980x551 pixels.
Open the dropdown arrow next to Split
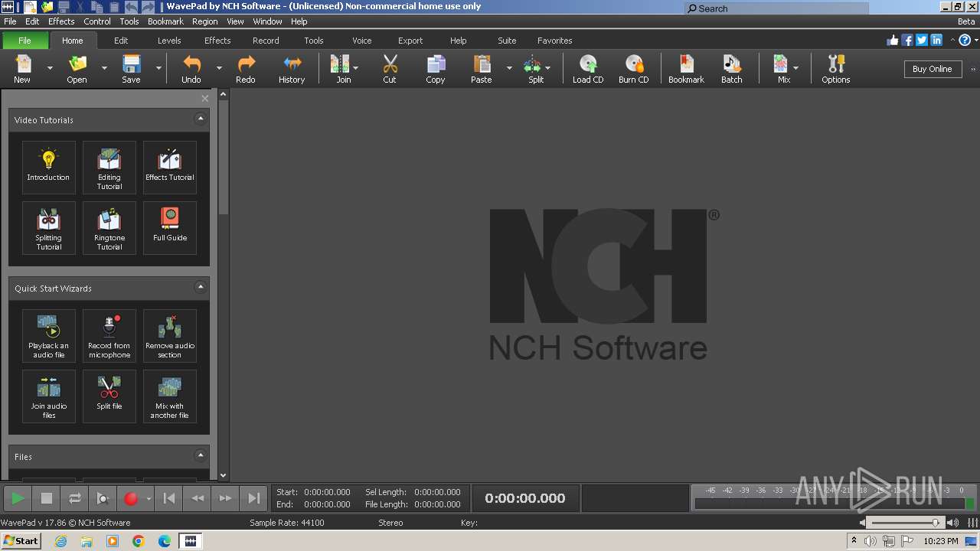point(547,68)
